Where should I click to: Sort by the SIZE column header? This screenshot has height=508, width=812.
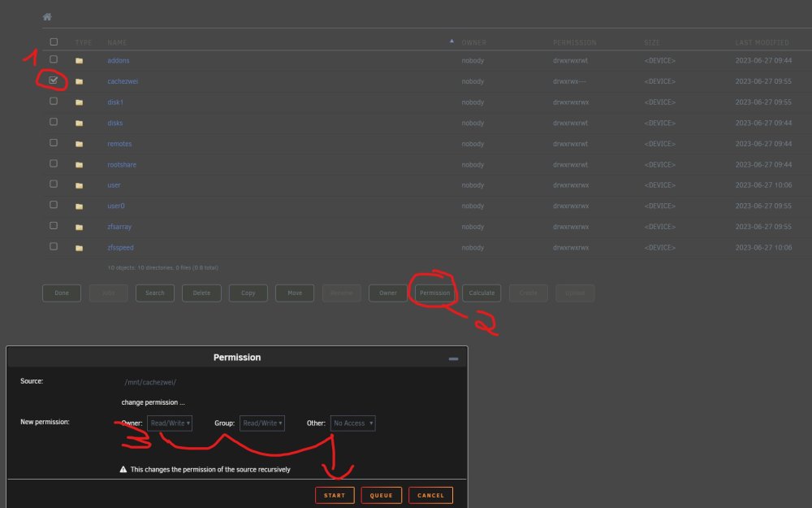652,42
